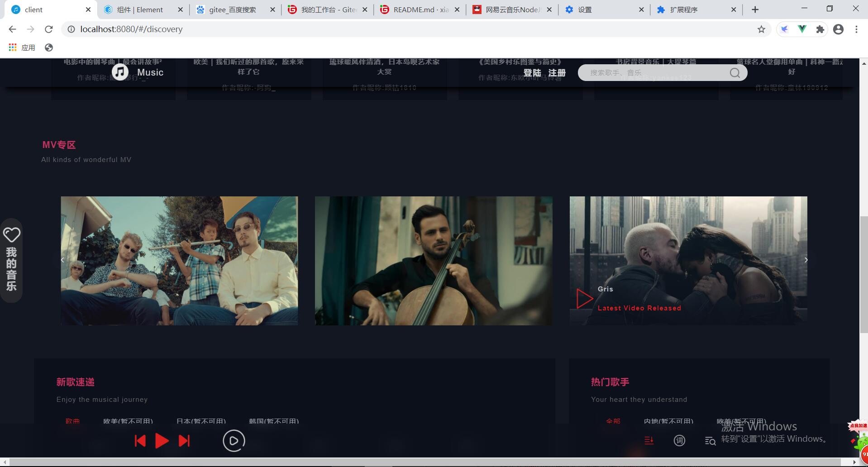
Task: Click the magnifier icon in the search bar
Action: 734,72
